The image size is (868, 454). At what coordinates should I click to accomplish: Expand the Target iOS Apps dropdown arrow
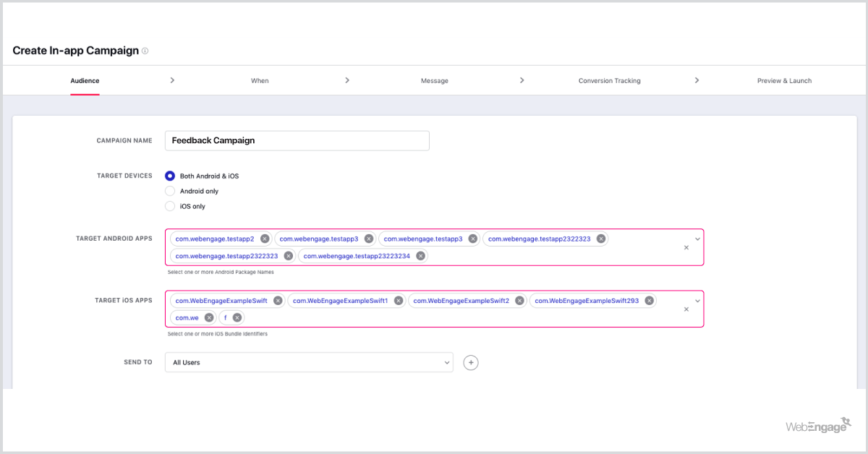point(697,301)
